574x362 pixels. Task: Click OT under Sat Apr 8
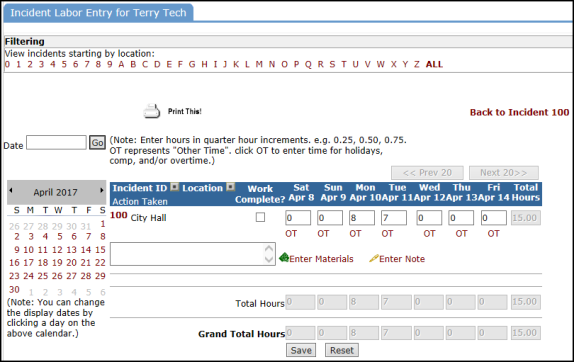tap(291, 234)
